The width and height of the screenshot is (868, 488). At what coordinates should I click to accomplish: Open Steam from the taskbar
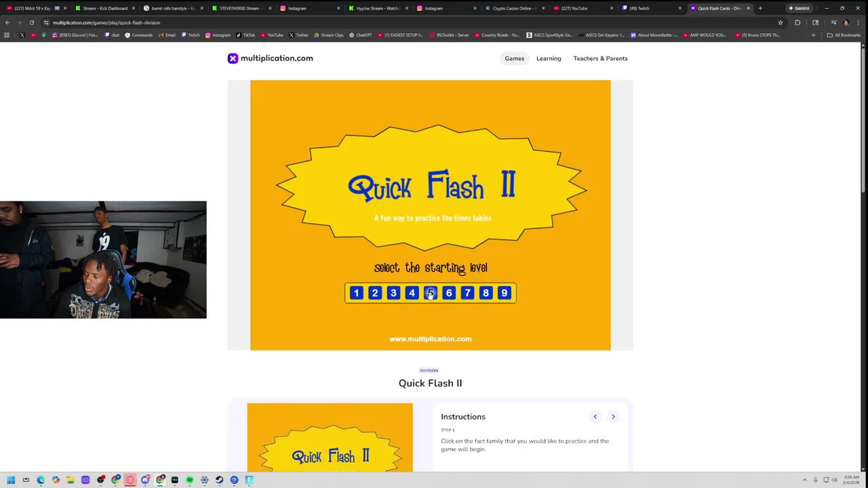[x=219, y=480]
